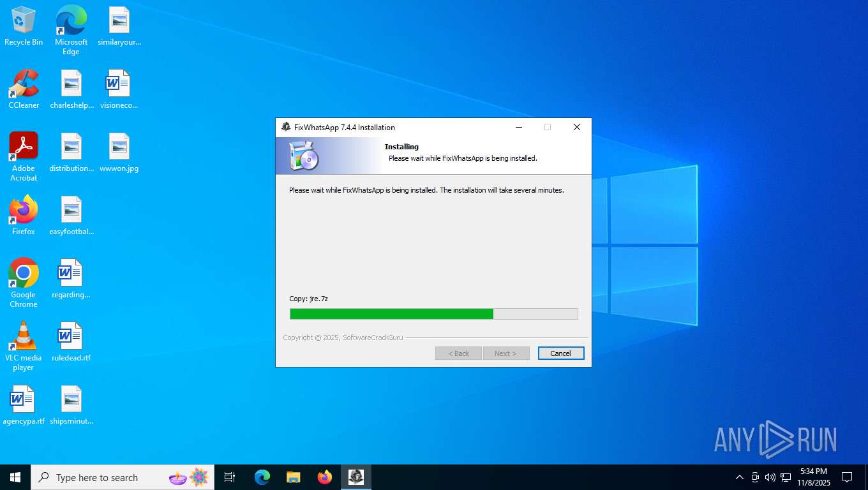This screenshot has width=868, height=490.
Task: Click the green installation progress bar
Action: pos(434,314)
